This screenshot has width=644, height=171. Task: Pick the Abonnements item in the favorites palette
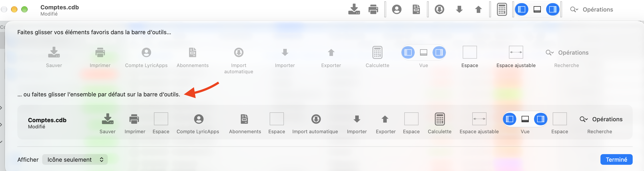pos(193,57)
